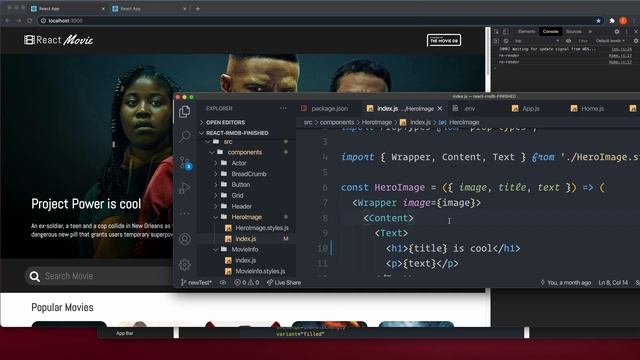Open the browser extensions puzzle icon
This screenshot has height=360, width=640.
612,20
